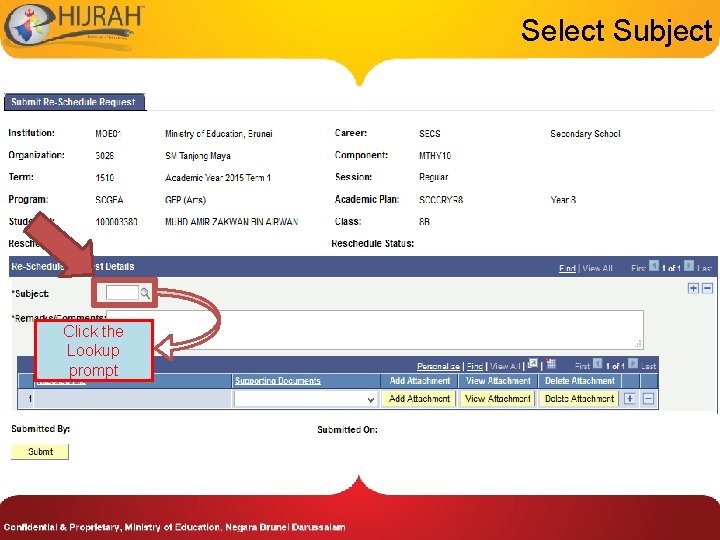The height and width of the screenshot is (540, 720).
Task: Click the Delete Attachment column header
Action: pos(579,381)
